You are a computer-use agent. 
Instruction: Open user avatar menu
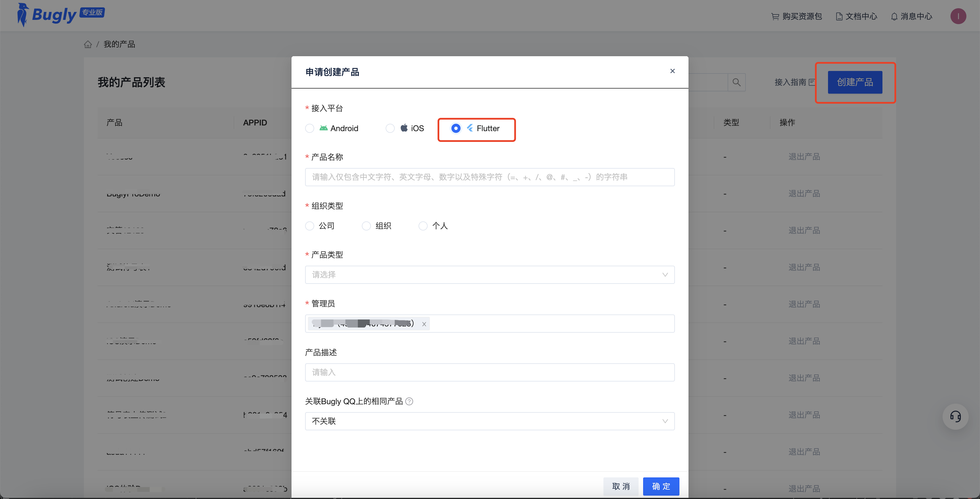pyautogui.click(x=958, y=16)
